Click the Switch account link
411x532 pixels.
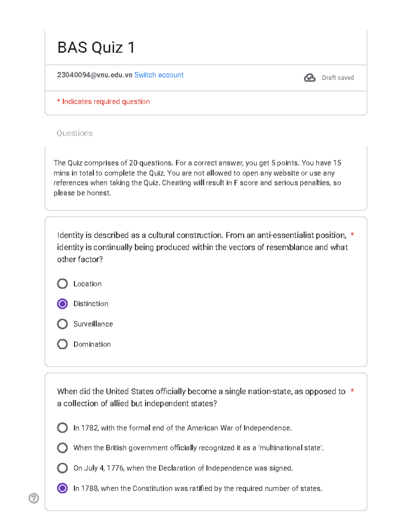[159, 75]
